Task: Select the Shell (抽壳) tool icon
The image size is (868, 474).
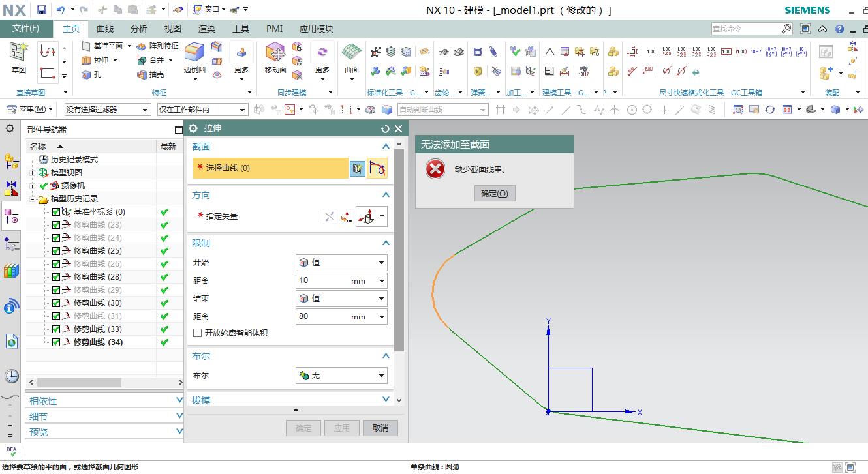Action: (141, 74)
